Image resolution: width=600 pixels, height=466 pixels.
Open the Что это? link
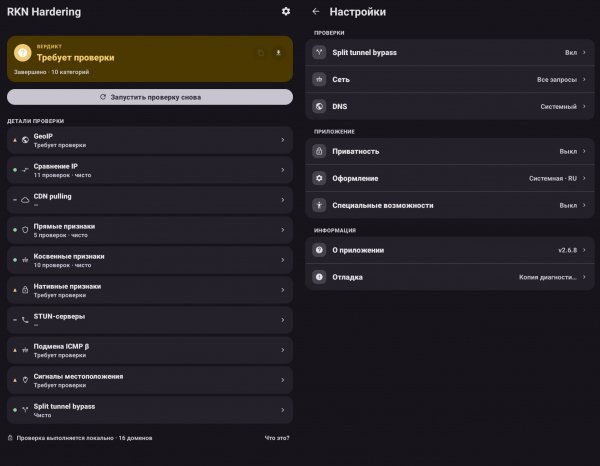[x=277, y=438]
